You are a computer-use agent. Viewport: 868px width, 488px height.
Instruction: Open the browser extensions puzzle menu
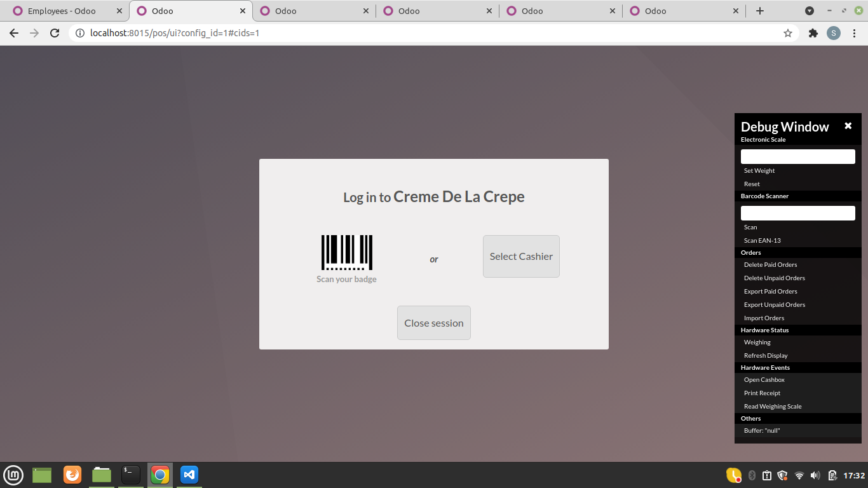tap(813, 32)
